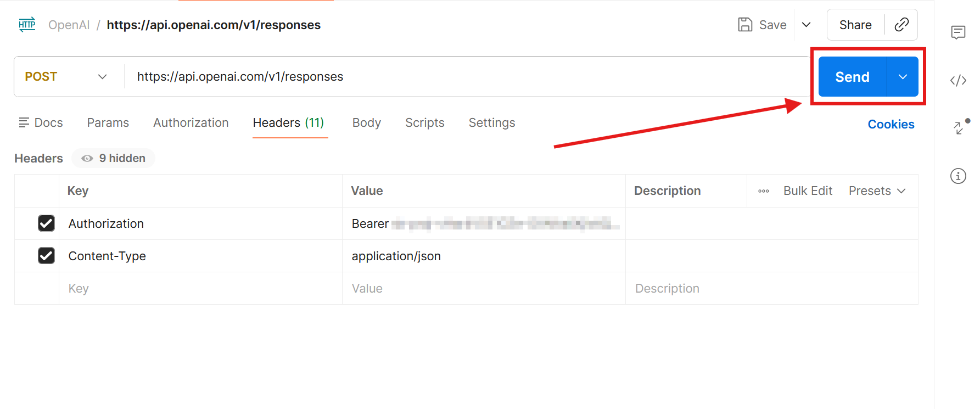Click the HTTP request type icon

pos(26,24)
